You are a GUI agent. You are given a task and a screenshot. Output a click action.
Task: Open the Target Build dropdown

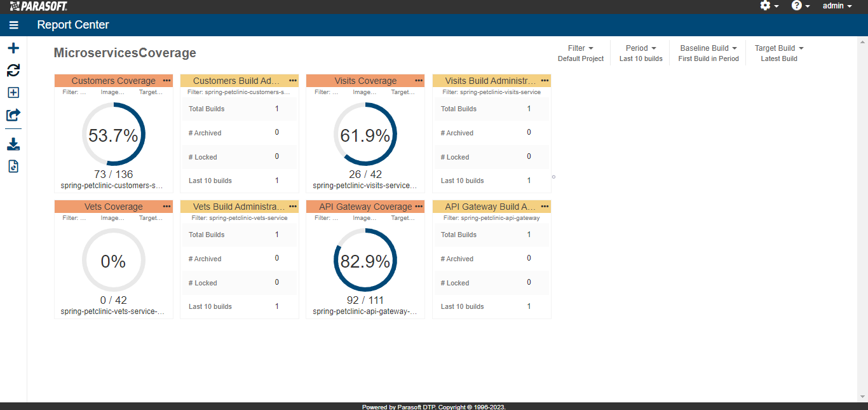click(779, 48)
